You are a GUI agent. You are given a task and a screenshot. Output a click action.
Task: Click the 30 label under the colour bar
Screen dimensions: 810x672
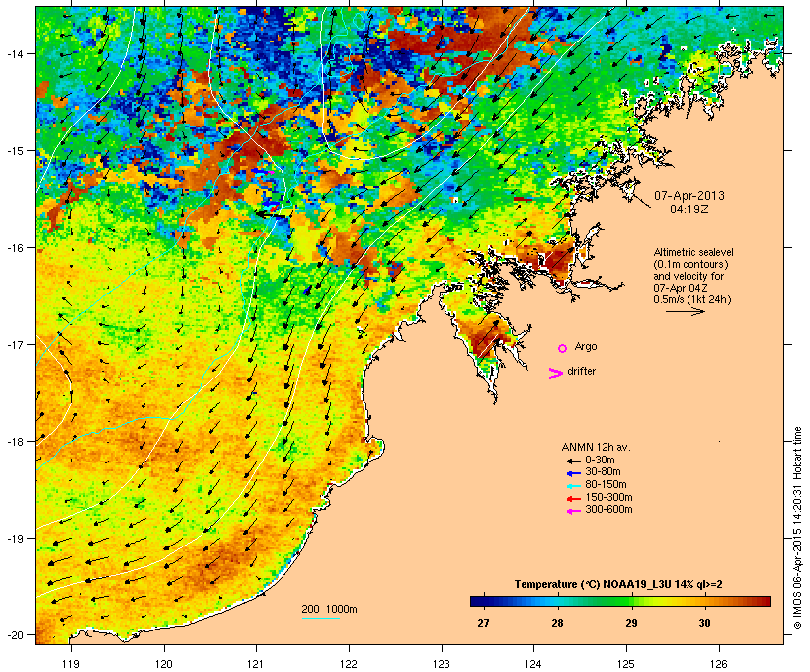pos(704,623)
